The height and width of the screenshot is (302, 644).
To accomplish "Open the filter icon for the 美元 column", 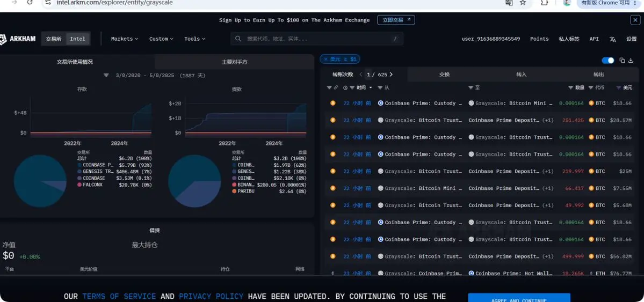I will [619, 88].
